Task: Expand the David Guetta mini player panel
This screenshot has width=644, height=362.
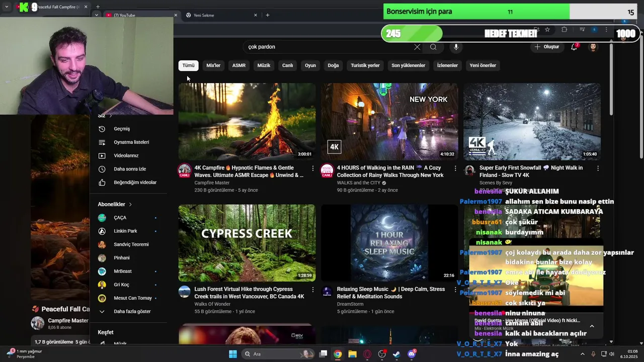Action: tap(592, 326)
